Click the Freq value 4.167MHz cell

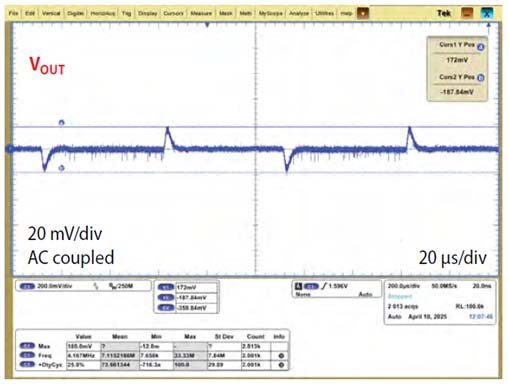click(83, 356)
